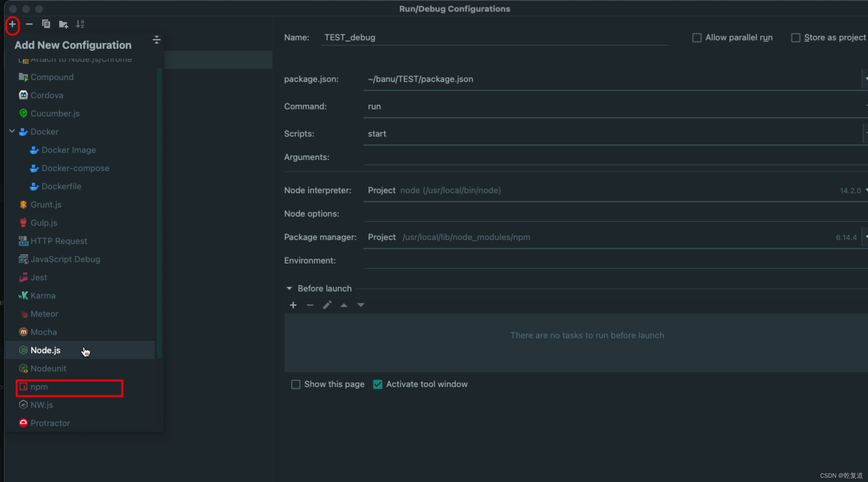This screenshot has height=482, width=868.
Task: Select Docker-compose configuration entry
Action: (x=75, y=168)
